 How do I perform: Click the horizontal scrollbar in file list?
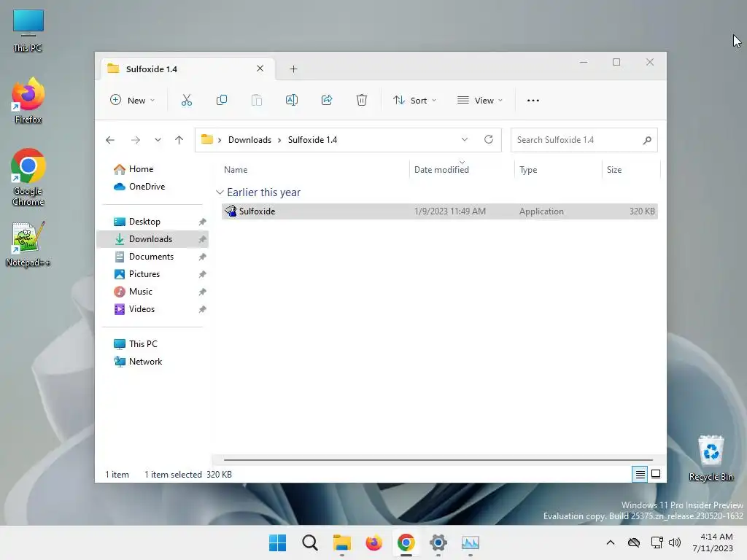[x=438, y=460]
